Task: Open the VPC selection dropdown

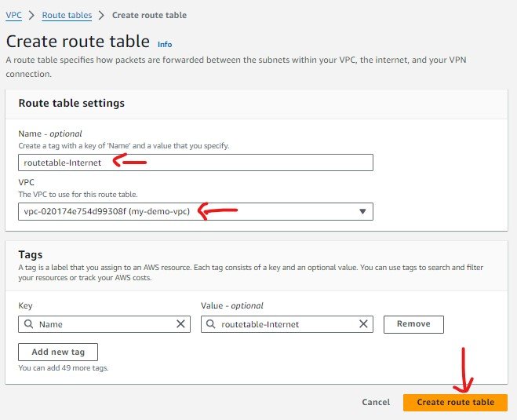Action: [195, 211]
